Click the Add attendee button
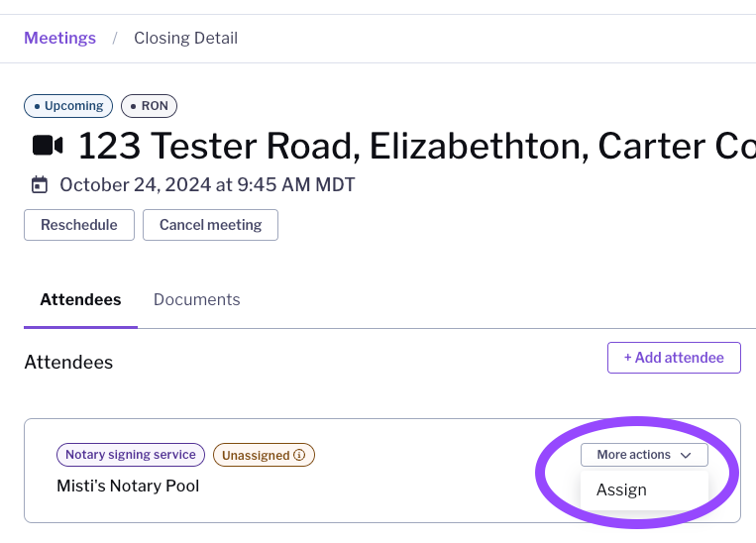 tap(674, 358)
